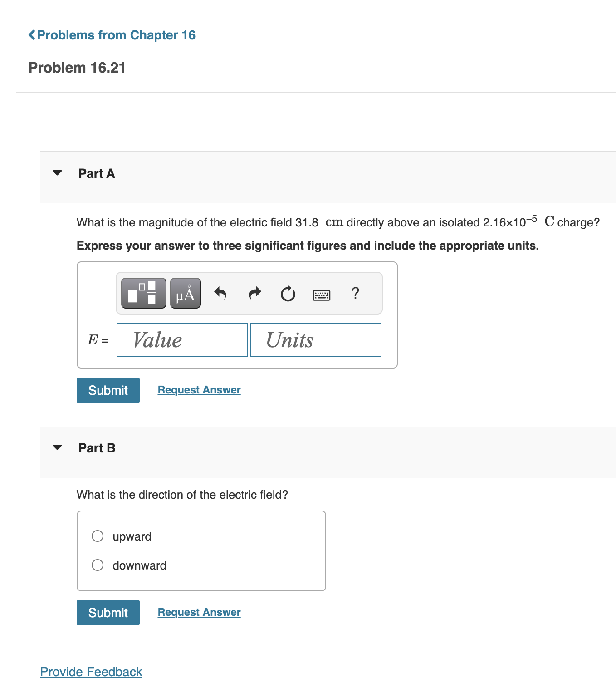Open Request Answer for Part A

pos(198,389)
